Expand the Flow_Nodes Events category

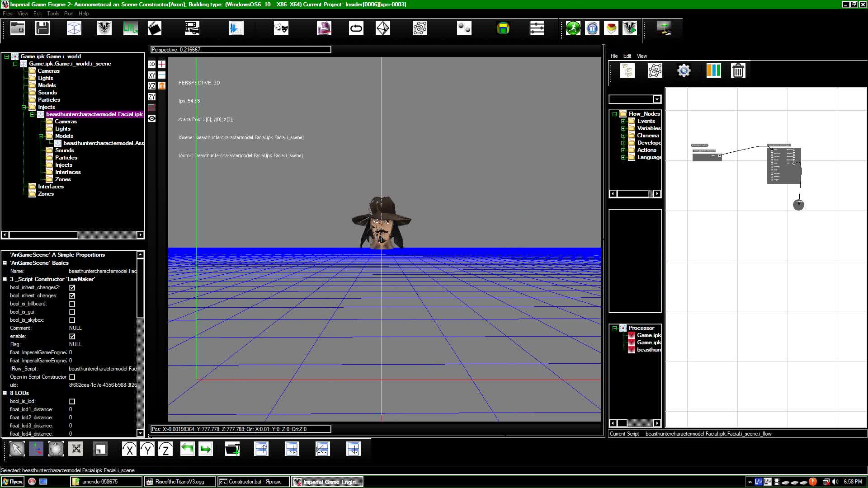(x=623, y=121)
